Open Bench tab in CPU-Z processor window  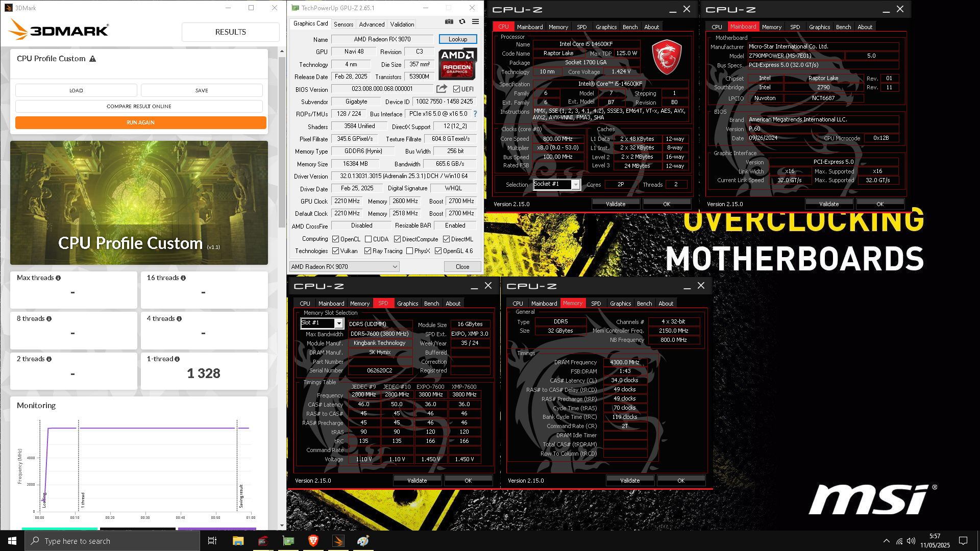(x=630, y=27)
